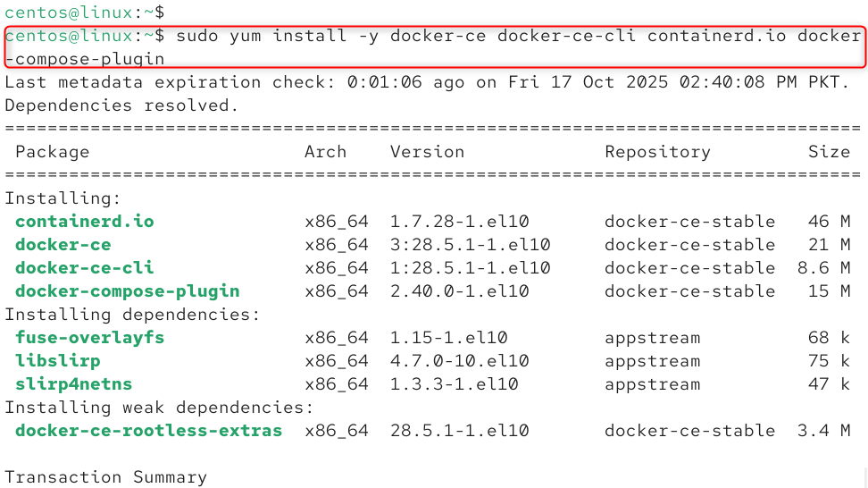Viewport: 868px width, 488px height.
Task: Click the Dependencies resolved message
Action: pos(121,105)
